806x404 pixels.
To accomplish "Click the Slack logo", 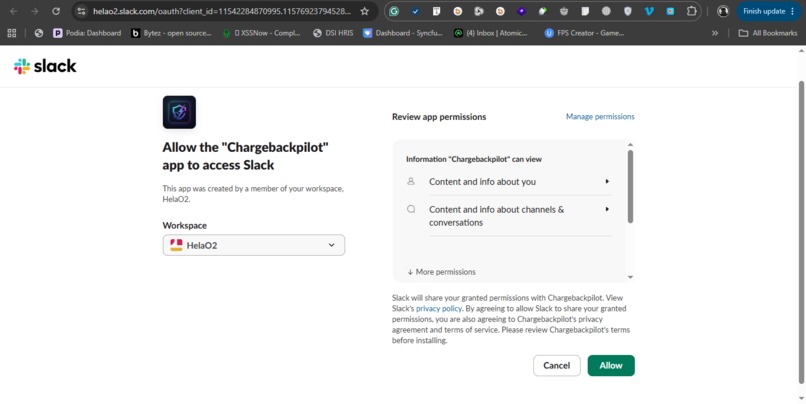I will tap(45, 66).
